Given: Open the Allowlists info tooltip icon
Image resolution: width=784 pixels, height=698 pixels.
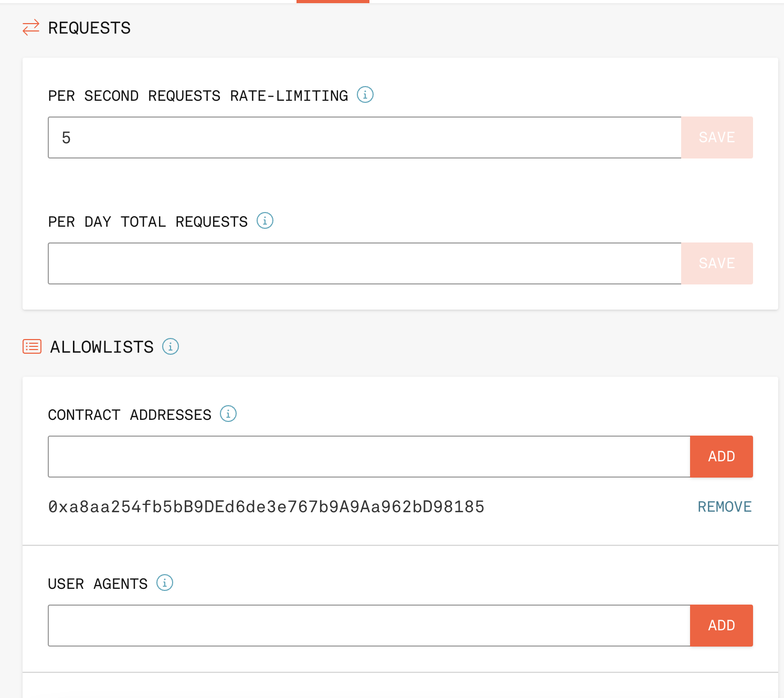Looking at the screenshot, I should pyautogui.click(x=171, y=346).
